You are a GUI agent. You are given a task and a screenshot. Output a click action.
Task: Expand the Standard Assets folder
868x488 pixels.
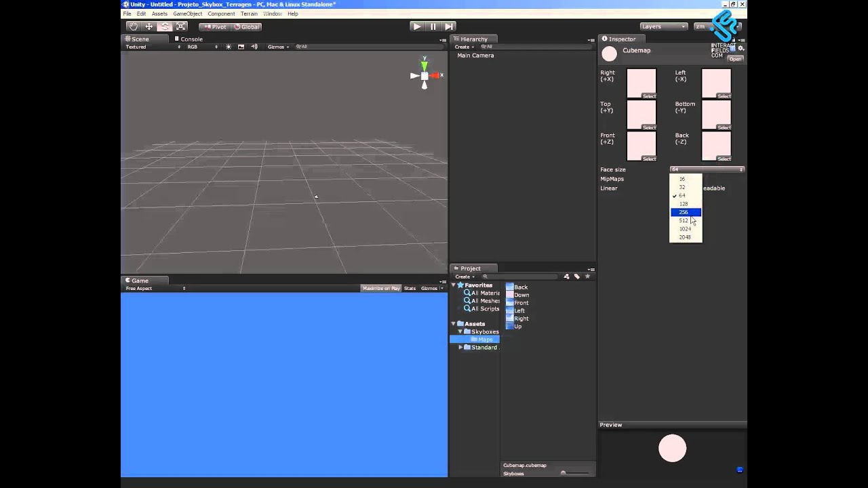[461, 348]
